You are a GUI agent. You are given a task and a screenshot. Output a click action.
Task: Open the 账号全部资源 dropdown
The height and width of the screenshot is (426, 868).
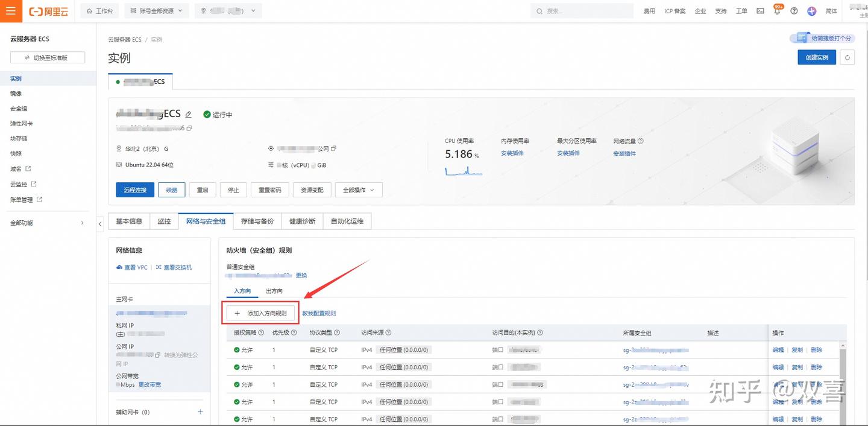click(x=157, y=11)
